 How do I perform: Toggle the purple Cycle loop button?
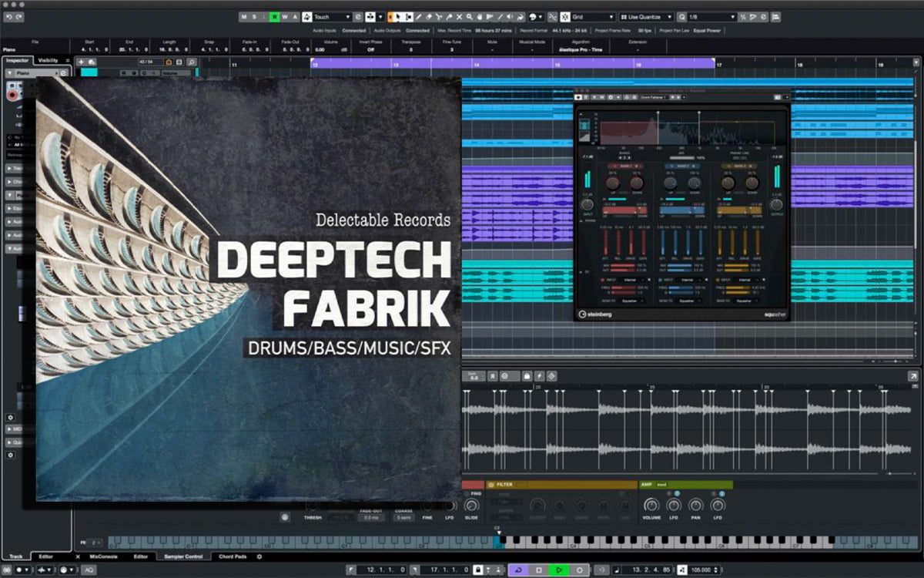tap(518, 570)
